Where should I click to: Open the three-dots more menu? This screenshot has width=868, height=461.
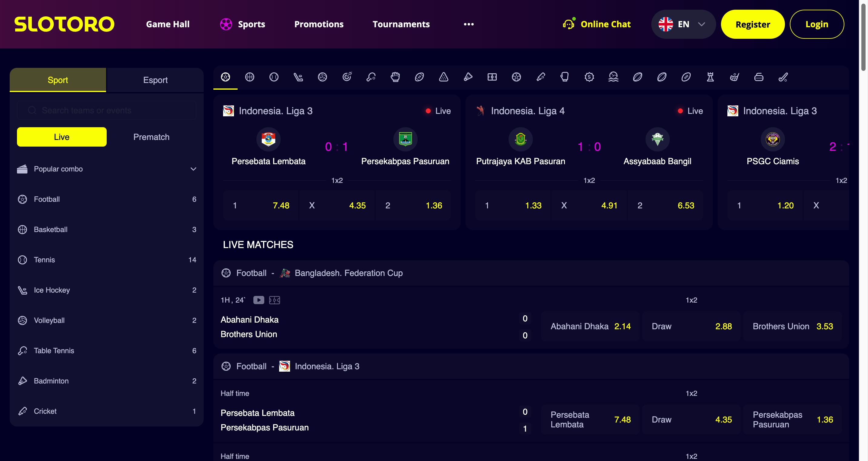point(469,24)
